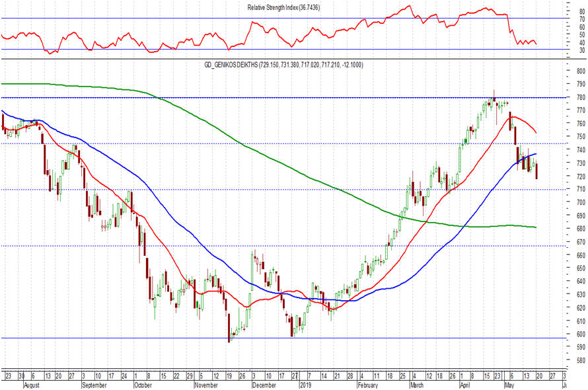
Task: Select the September month label
Action: (x=94, y=385)
